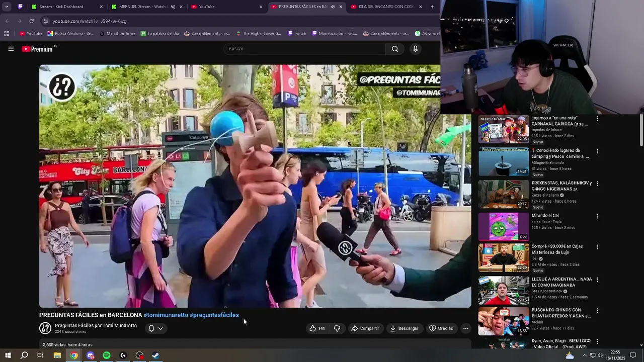Open Preguntas Fáciles por Tomi Munaretto channel name
Image resolution: width=644 pixels, height=362 pixels.
pyautogui.click(x=96, y=326)
